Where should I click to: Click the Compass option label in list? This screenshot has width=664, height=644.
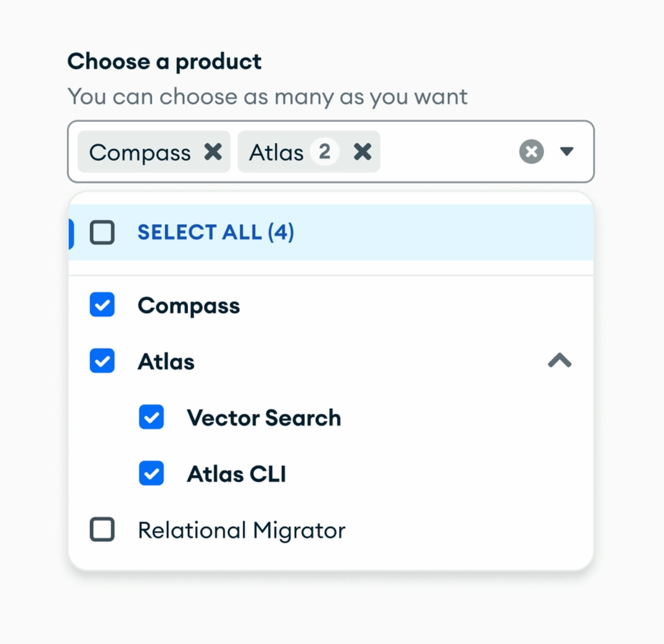click(x=189, y=305)
